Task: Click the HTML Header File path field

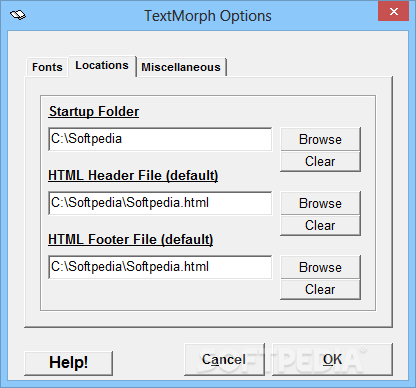Action: (160, 203)
